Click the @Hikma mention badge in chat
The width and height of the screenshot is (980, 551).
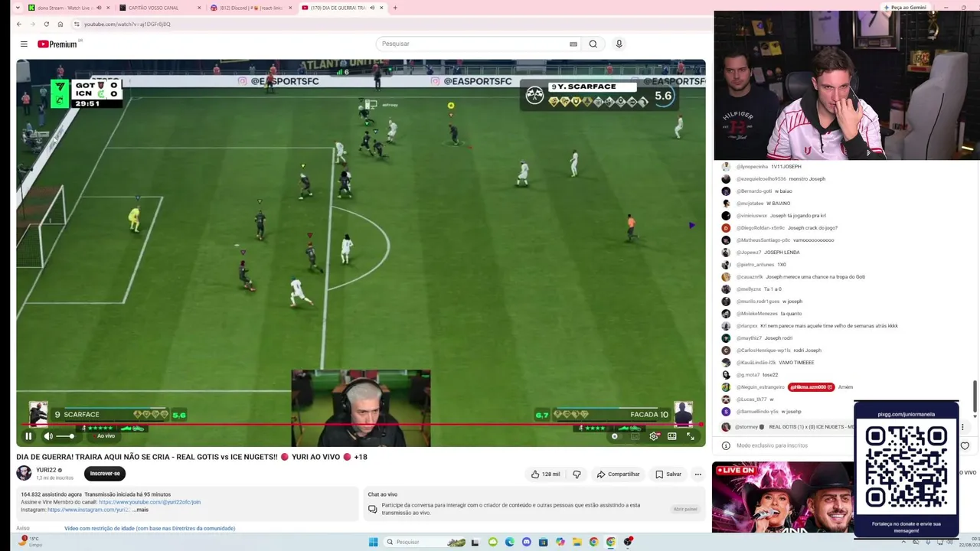pyautogui.click(x=811, y=387)
